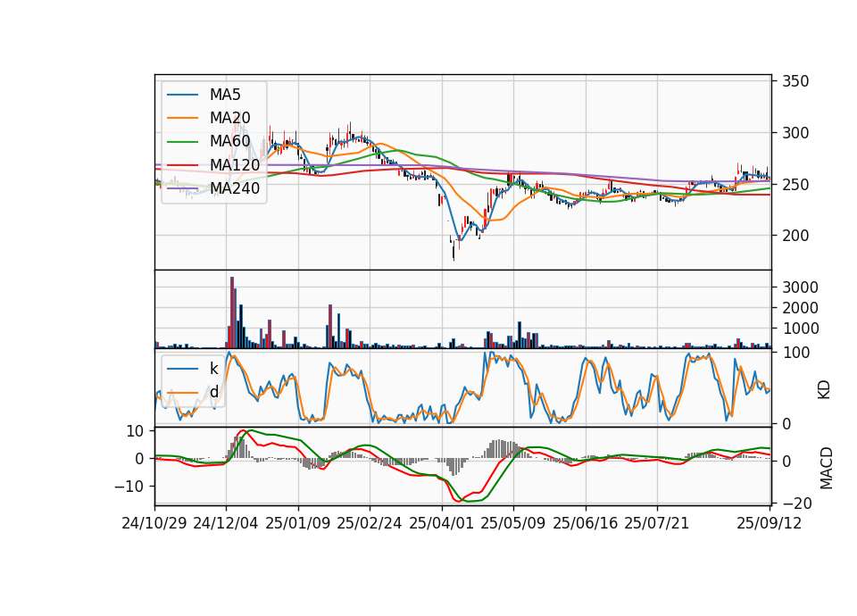Click the KD axis title
This screenshot has height=616, width=857.
[x=824, y=390]
